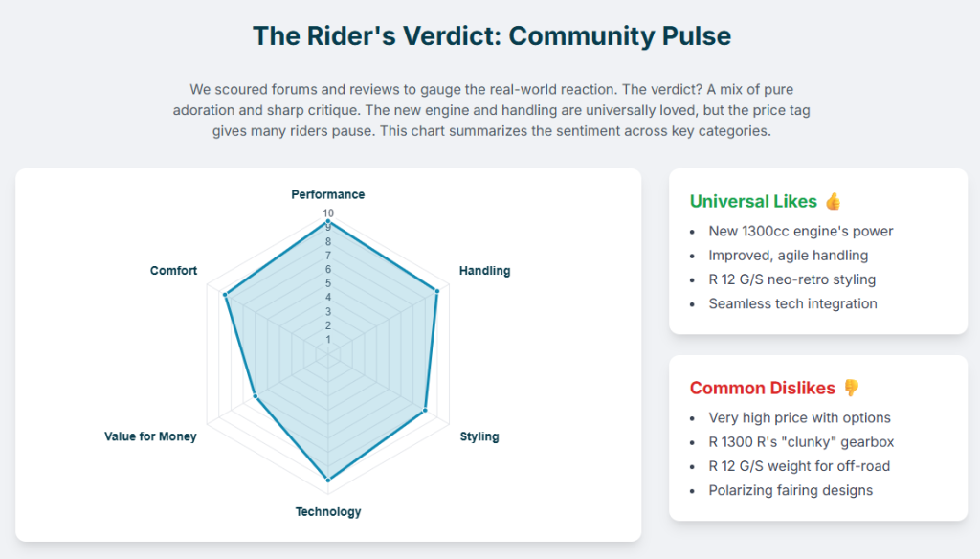
Task: Click the thumbs-down emoji beside Common Dislikes
Action: (x=851, y=388)
